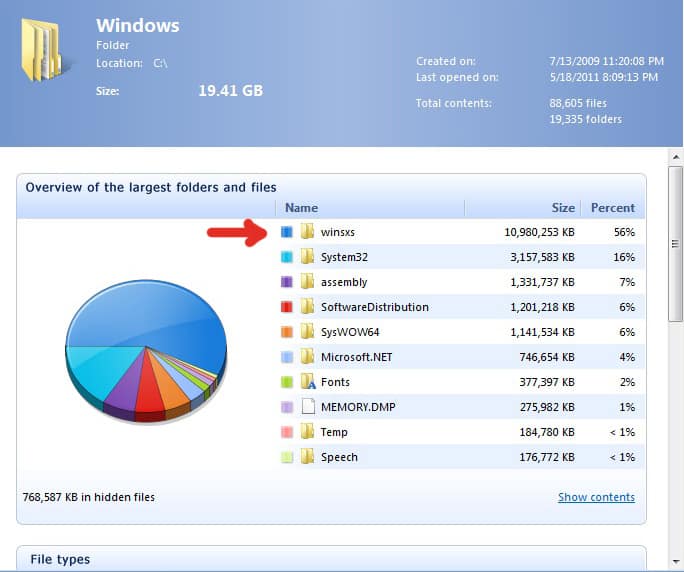The height and width of the screenshot is (572, 684).
Task: Click the green Fonts color swatch
Action: (287, 382)
